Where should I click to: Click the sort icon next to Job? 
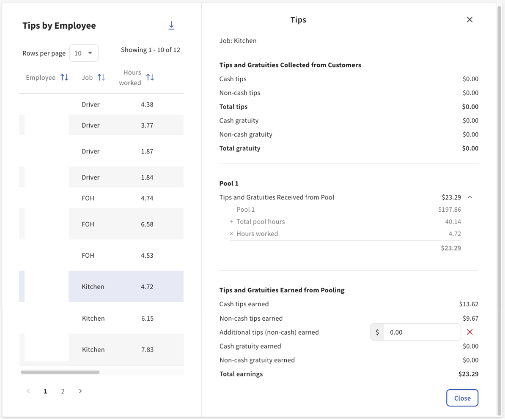[102, 77]
